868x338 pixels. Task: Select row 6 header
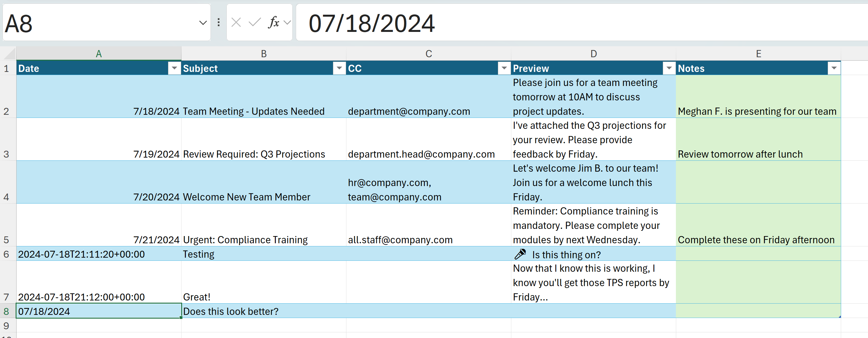[x=6, y=254]
